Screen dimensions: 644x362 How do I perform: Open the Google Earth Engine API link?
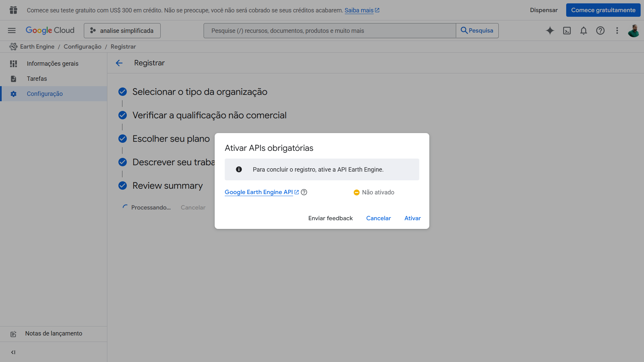click(259, 192)
